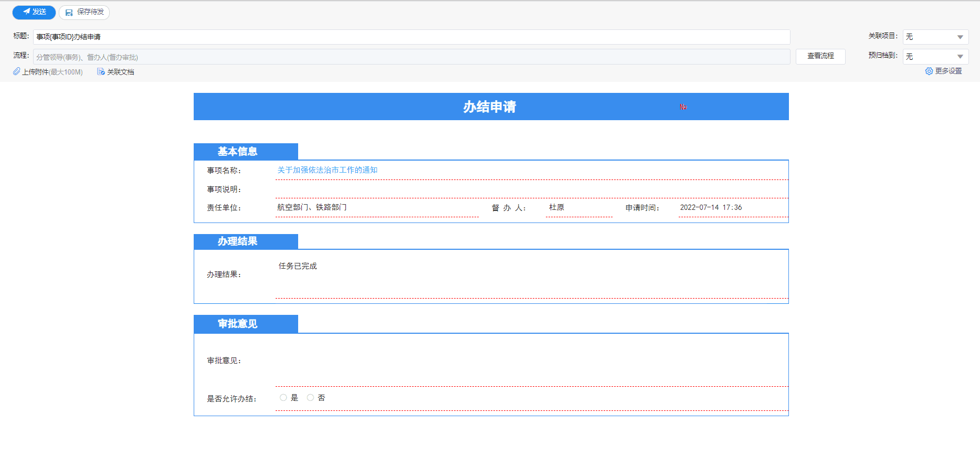Screen dimensions: 980x466
Task: Click the 办结申请 form title banner
Action: click(491, 107)
